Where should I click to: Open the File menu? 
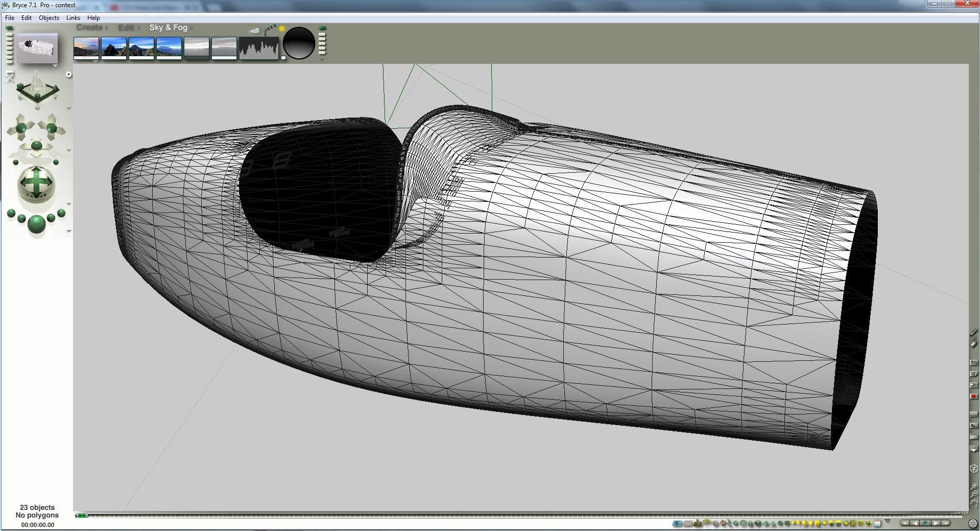(10, 17)
